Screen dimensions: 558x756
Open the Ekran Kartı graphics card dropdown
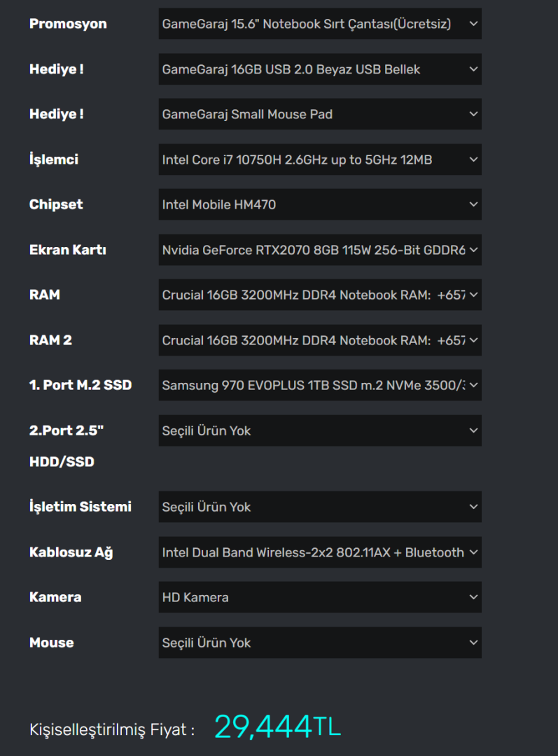click(x=319, y=250)
